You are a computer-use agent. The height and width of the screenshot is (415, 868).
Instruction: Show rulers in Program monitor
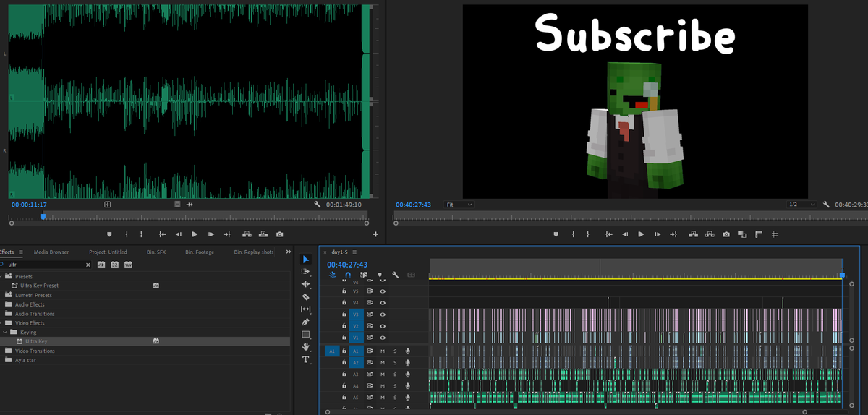pos(758,234)
